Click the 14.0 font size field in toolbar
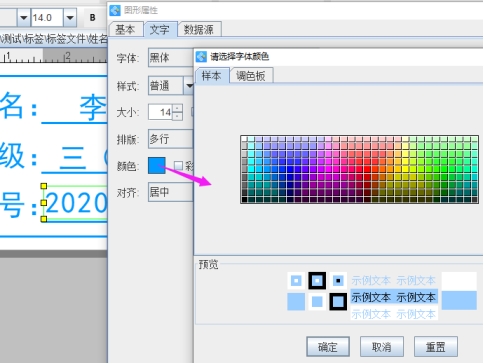This screenshot has height=364, width=484. [47, 17]
